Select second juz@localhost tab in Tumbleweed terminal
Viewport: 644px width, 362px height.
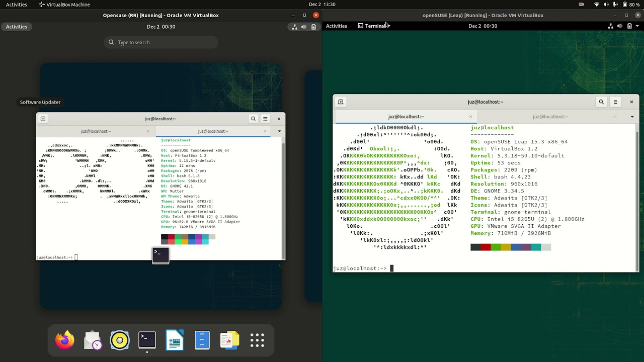[213, 131]
